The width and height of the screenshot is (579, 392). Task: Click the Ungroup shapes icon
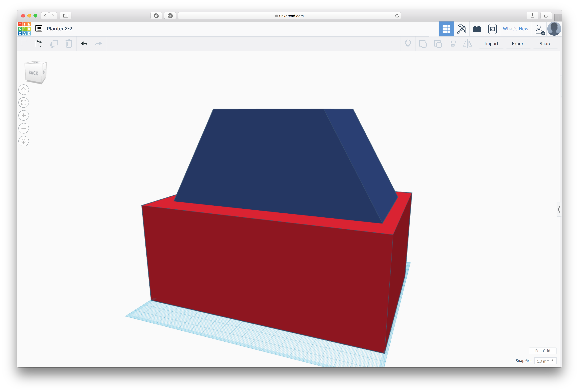438,44
